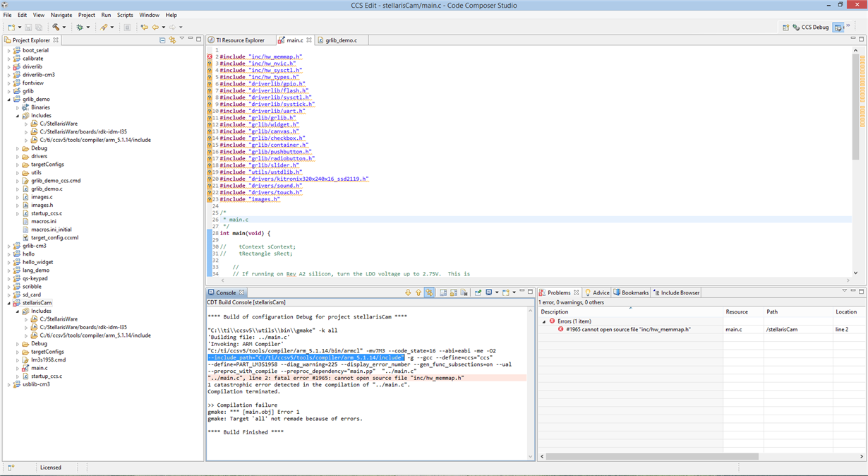Toggle the highlighted Console toolbar button
Viewport: 868px width, 476px height.
pyautogui.click(x=428, y=292)
